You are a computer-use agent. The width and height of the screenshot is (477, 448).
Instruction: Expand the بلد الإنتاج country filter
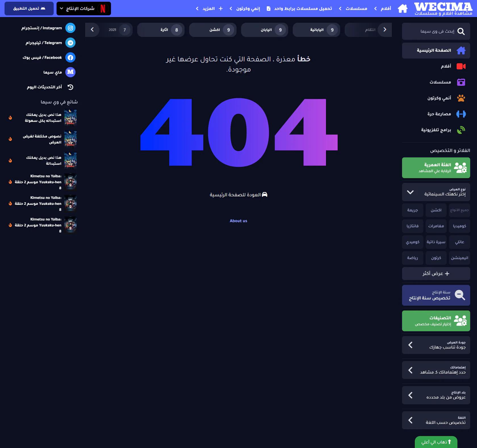click(x=436, y=395)
